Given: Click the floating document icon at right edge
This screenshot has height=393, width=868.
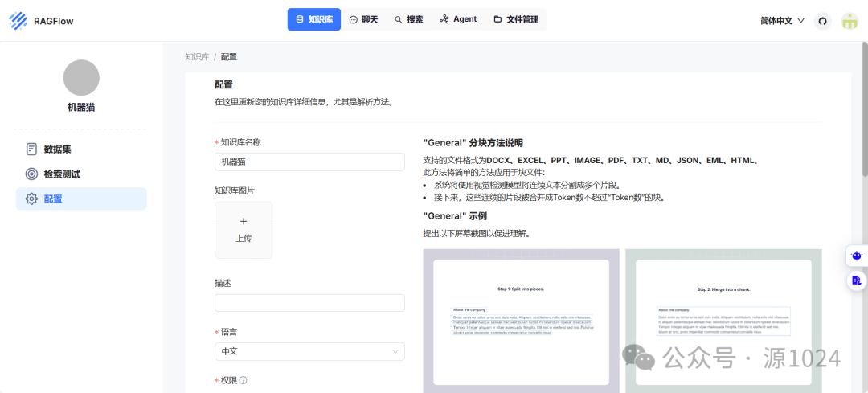Looking at the screenshot, I should pyautogui.click(x=857, y=280).
